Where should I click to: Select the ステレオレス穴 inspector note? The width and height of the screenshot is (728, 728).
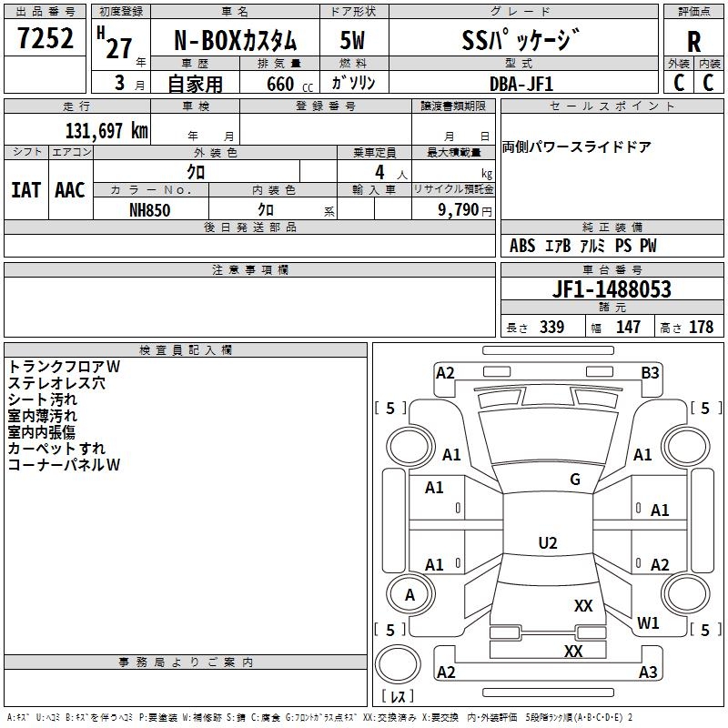[x=56, y=383]
